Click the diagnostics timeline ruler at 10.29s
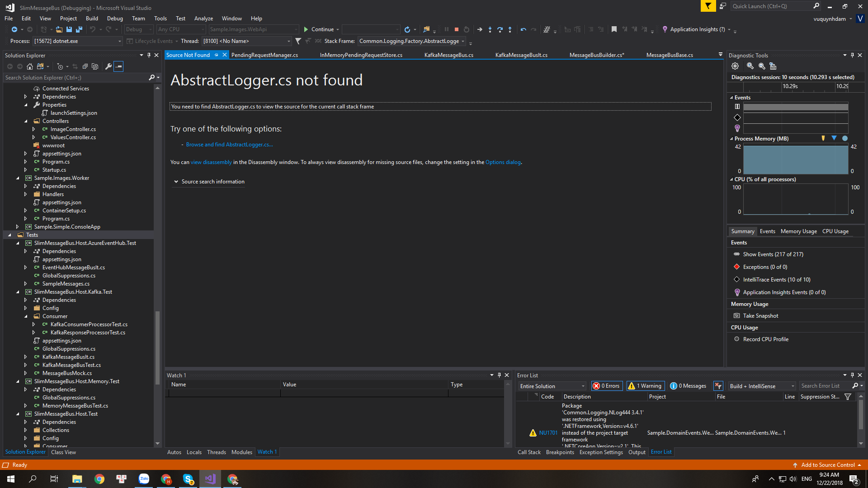Image resolution: width=868 pixels, height=488 pixels. [790, 86]
